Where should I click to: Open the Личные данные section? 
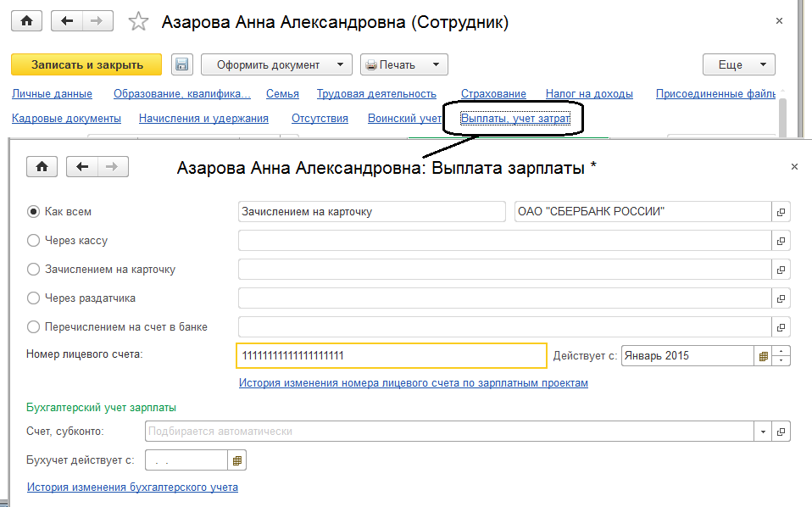(x=53, y=94)
